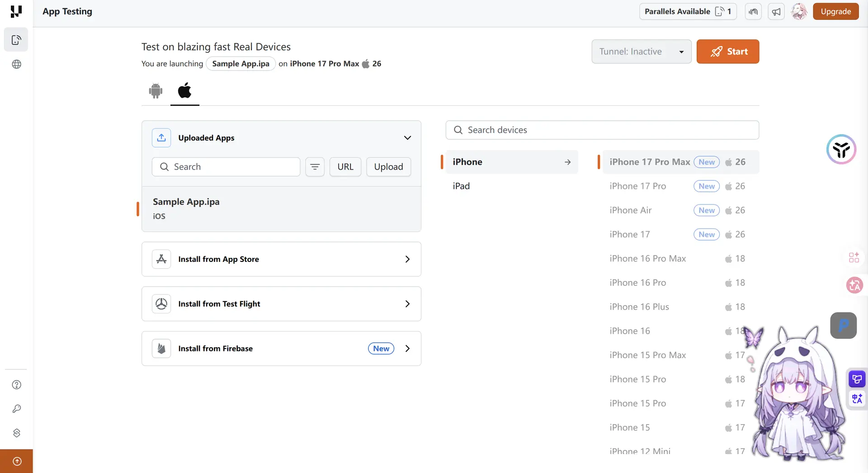Click the rainbow icon in header
The width and height of the screenshot is (868, 473).
click(753, 12)
